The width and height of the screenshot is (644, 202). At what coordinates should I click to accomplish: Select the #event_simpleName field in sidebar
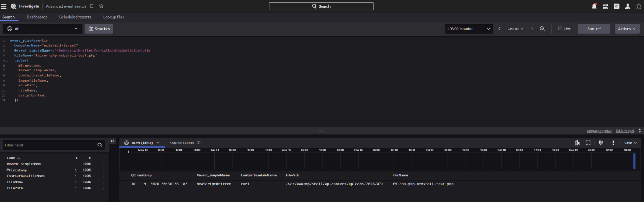[24, 164]
